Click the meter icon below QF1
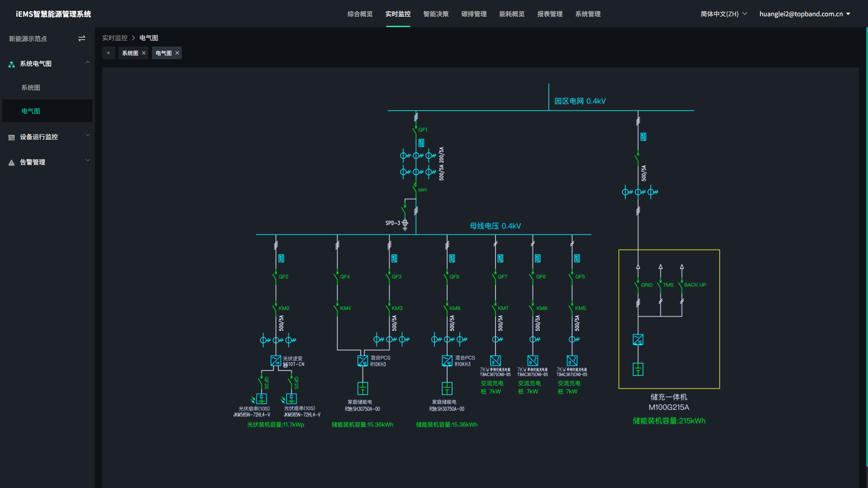This screenshot has width=868, height=488. click(421, 143)
